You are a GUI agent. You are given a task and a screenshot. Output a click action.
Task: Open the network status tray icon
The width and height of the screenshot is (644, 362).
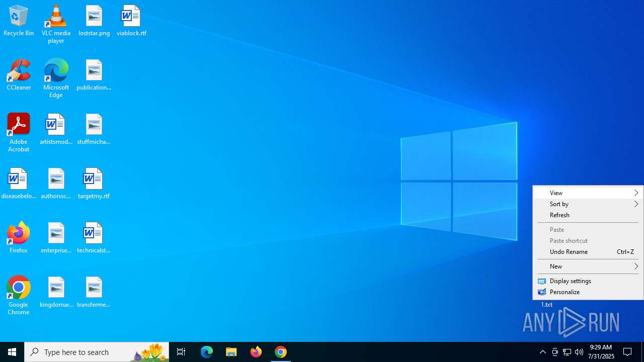567,352
